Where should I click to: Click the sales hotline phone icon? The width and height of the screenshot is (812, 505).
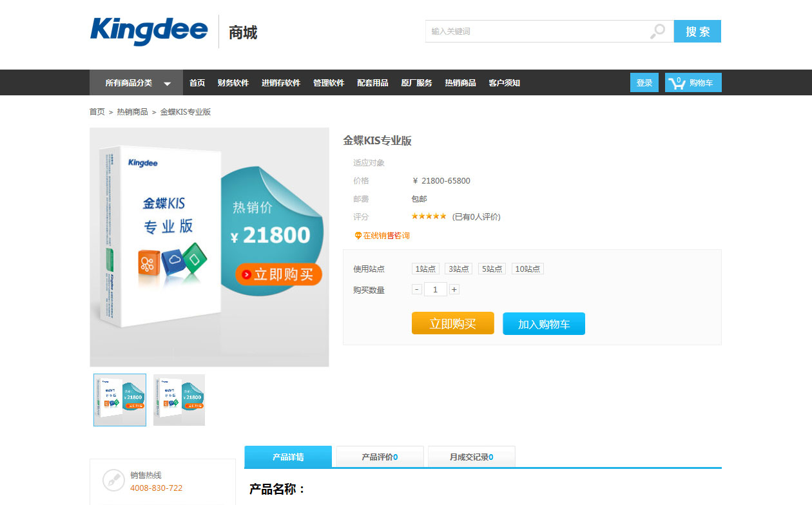coord(113,481)
